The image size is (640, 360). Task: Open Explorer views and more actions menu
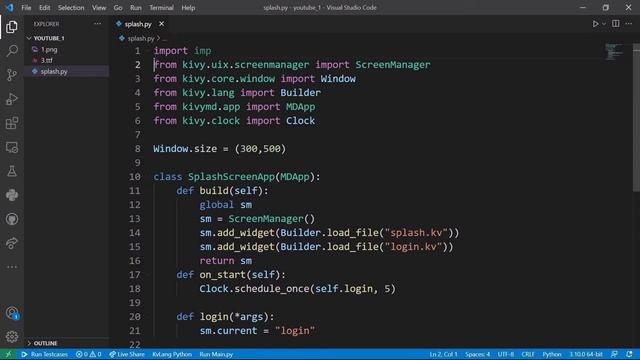point(98,24)
